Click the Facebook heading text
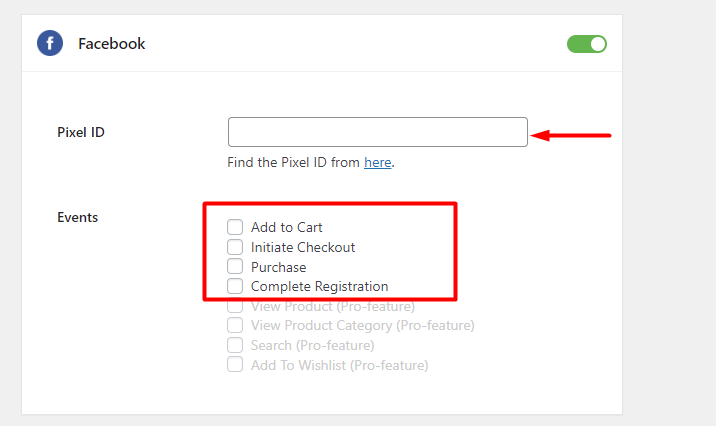 click(x=111, y=44)
